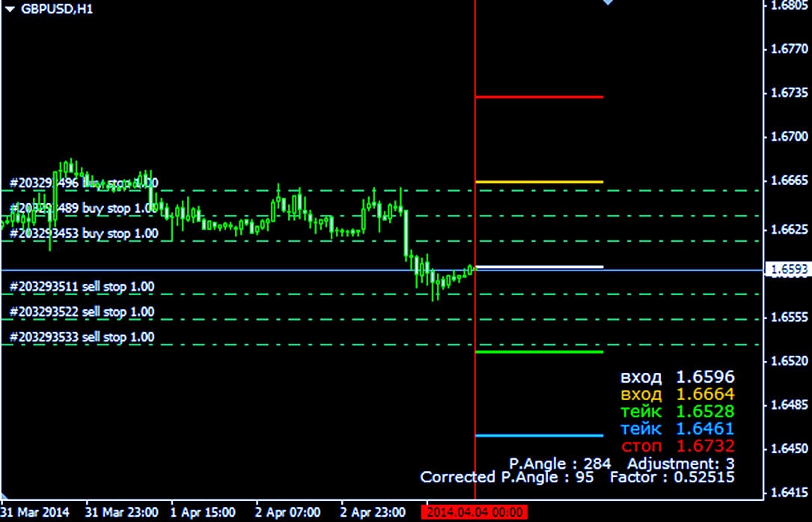812x522 pixels.
Task: Click the chart shift marker on top edge
Action: coord(608,3)
